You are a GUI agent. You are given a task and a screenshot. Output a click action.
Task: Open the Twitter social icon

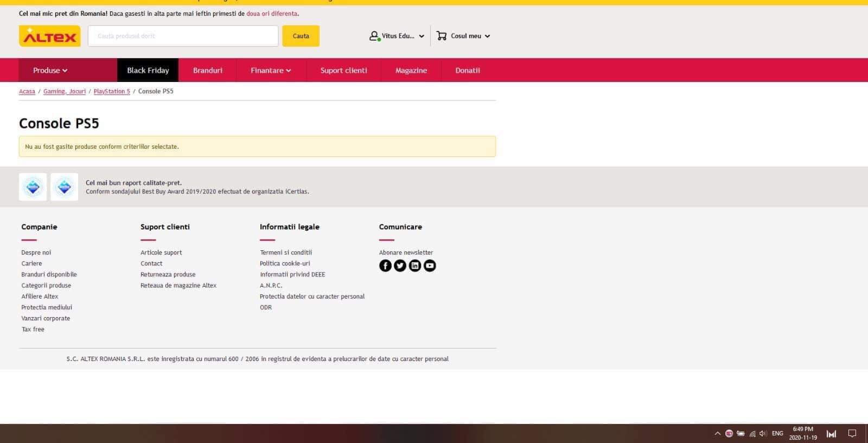[400, 265]
